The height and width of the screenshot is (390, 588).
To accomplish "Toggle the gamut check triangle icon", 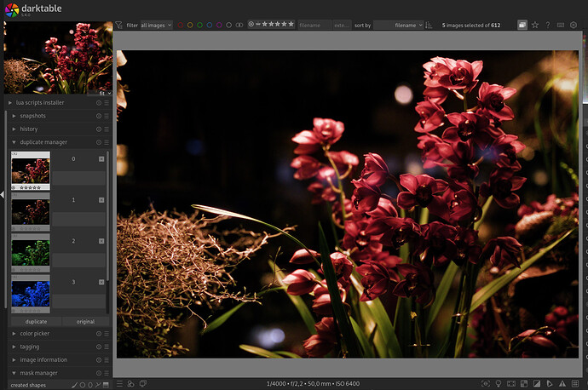I will 562,384.
